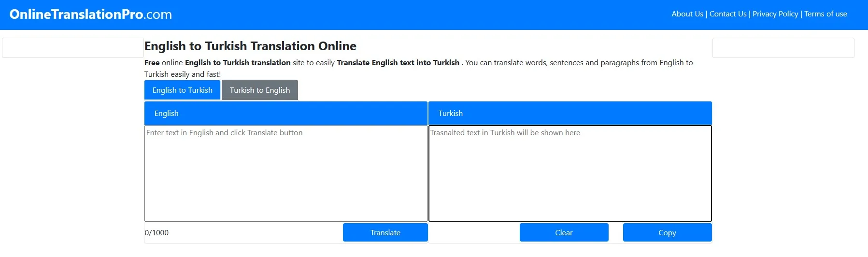Viewport: 868px width, 257px height.
Task: Open the Privacy Policy link
Action: [x=775, y=14]
